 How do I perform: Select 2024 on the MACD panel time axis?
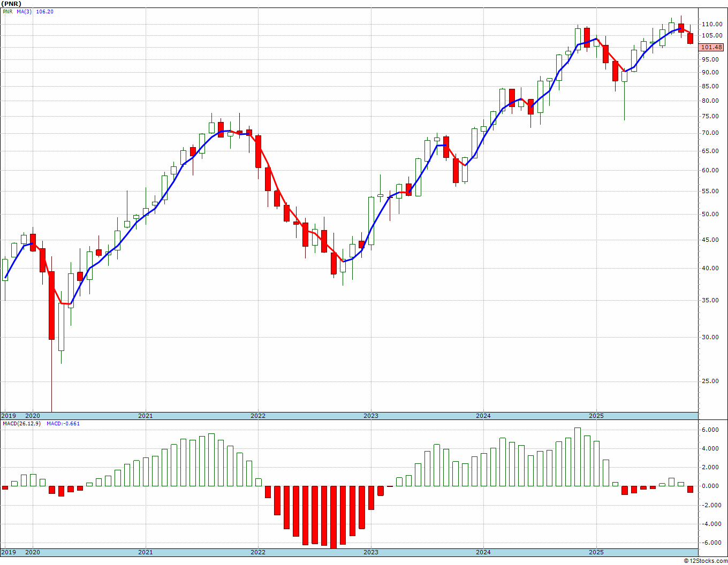(x=483, y=552)
